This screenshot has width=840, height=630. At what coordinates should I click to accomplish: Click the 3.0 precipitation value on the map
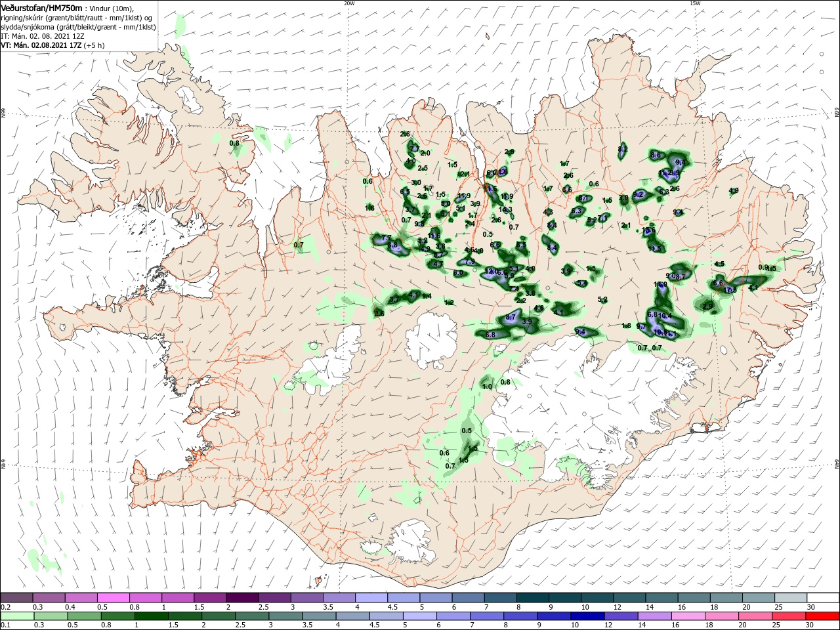[x=416, y=182]
